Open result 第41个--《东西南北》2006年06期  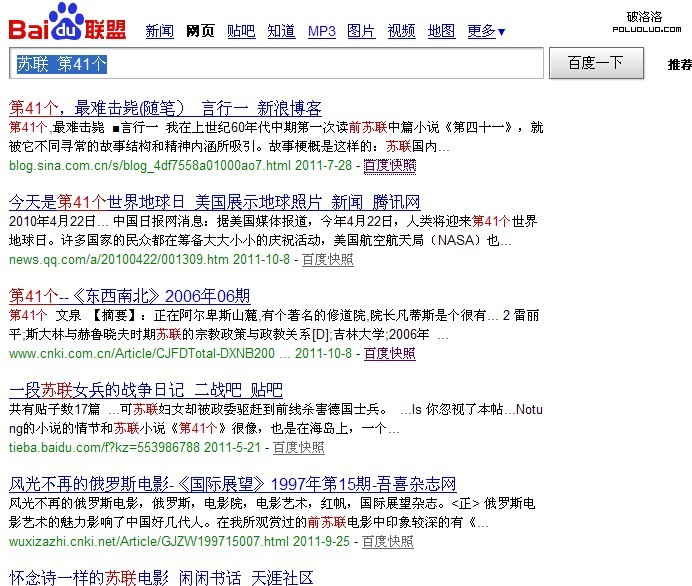(x=129, y=296)
